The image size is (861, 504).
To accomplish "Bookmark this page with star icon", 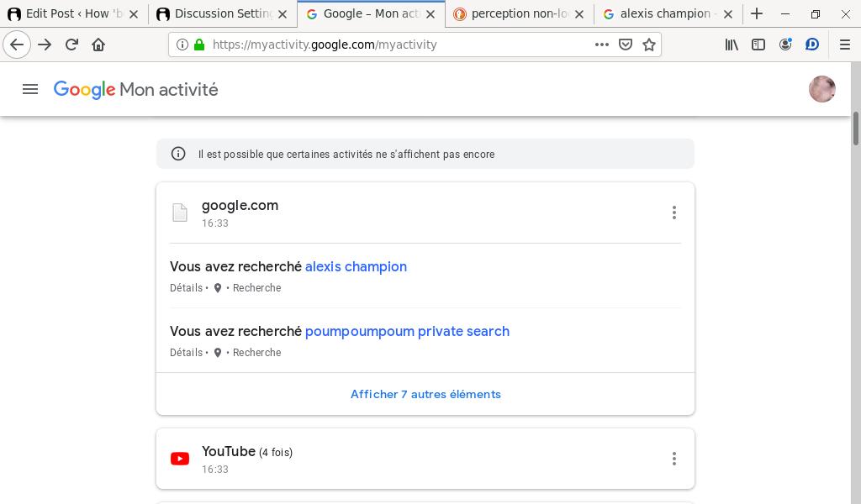I will pos(649,45).
